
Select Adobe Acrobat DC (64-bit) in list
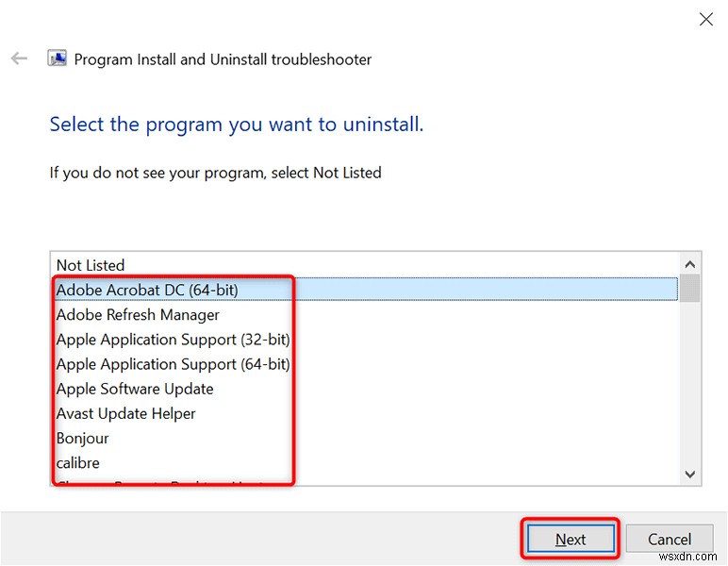coord(364,290)
